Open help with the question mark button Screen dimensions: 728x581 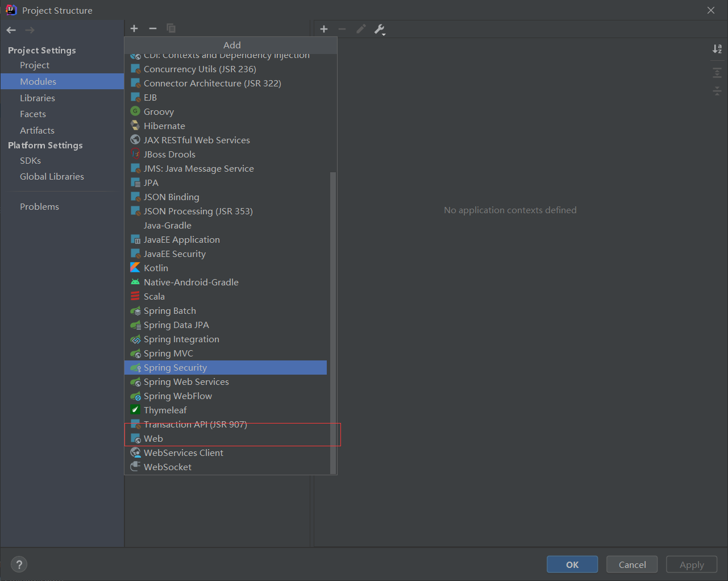click(x=19, y=565)
